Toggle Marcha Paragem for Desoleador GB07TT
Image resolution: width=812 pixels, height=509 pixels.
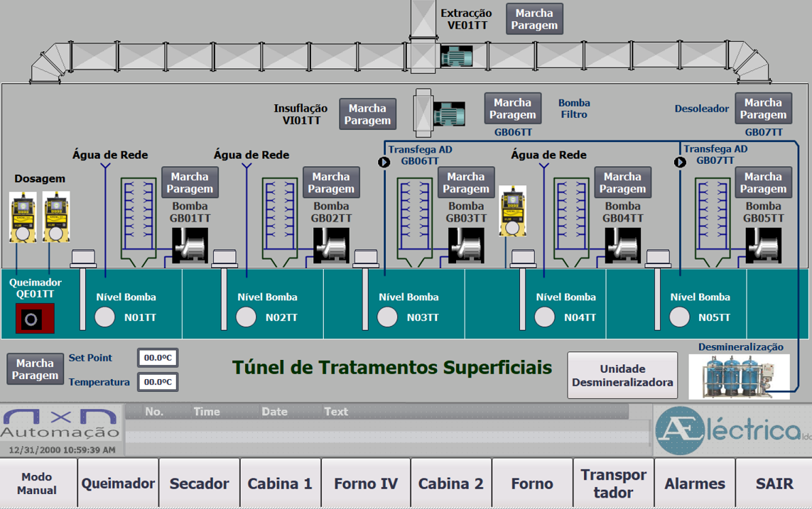(x=763, y=109)
